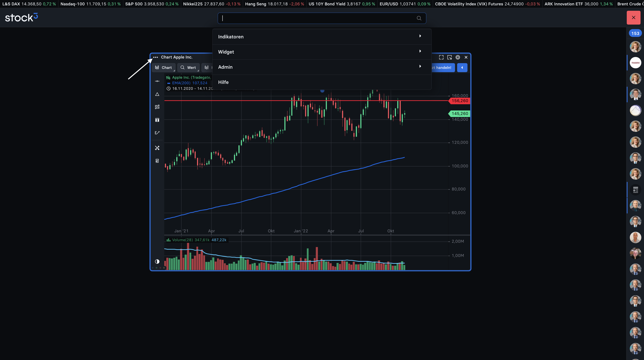This screenshot has width=644, height=360.
Task: Open the news layout icon in right sidebar
Action: pos(635,190)
